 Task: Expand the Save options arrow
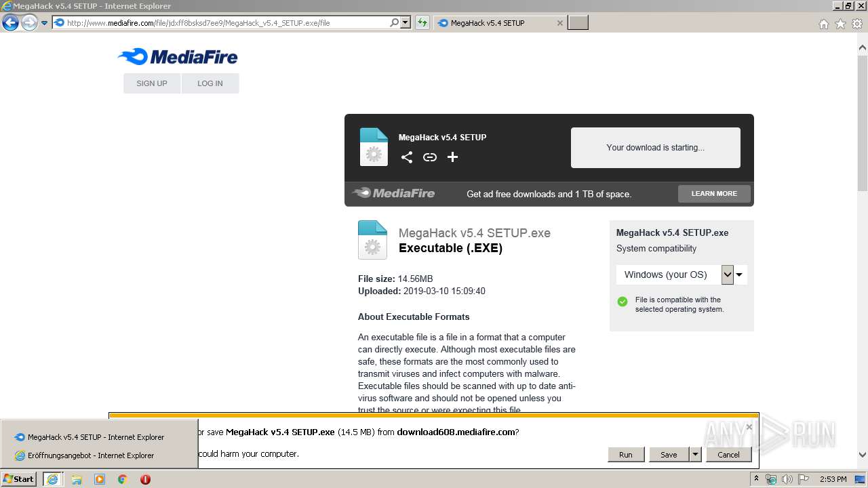pyautogui.click(x=695, y=455)
